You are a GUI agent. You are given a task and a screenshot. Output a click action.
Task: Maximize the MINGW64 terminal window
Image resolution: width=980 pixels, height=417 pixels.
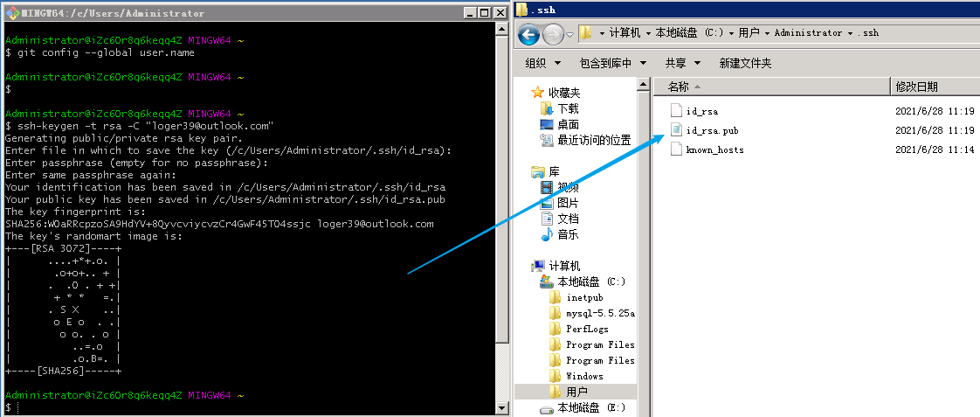(486, 12)
